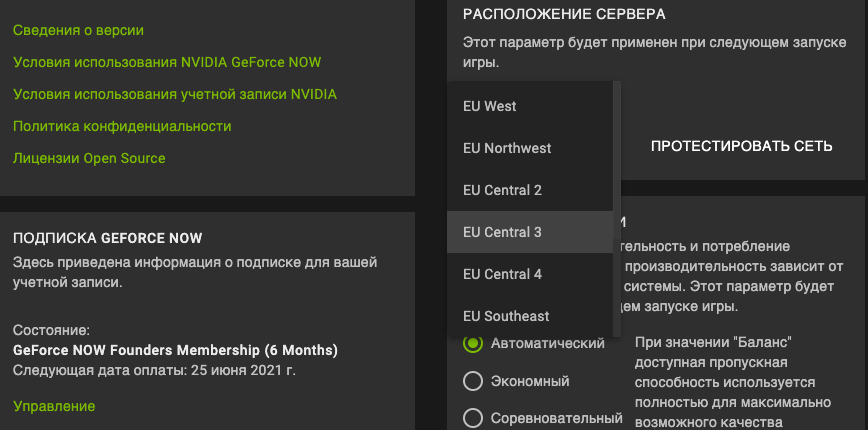Viewport: 868px width, 430px height.
Task: Select the Соревновательный radio button
Action: pos(473,418)
